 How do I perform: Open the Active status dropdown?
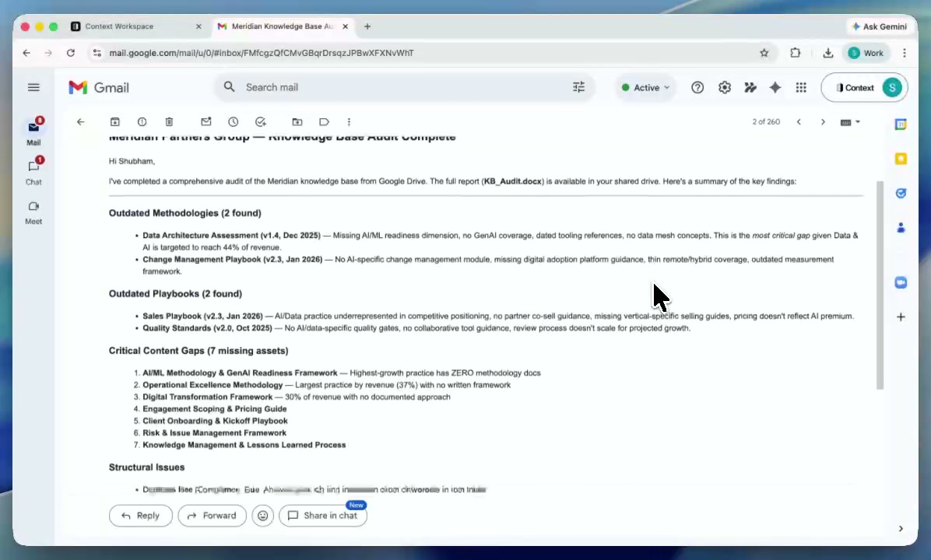coord(645,87)
